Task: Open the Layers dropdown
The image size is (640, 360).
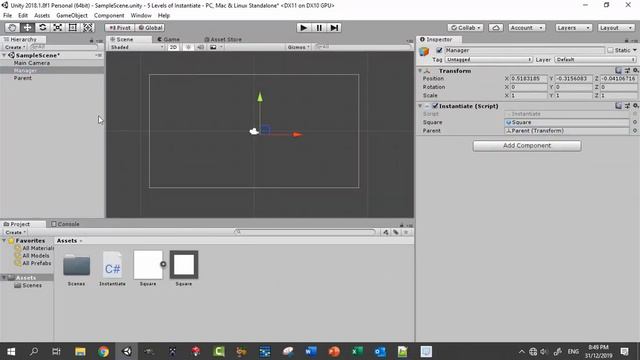Action: [x=573, y=27]
